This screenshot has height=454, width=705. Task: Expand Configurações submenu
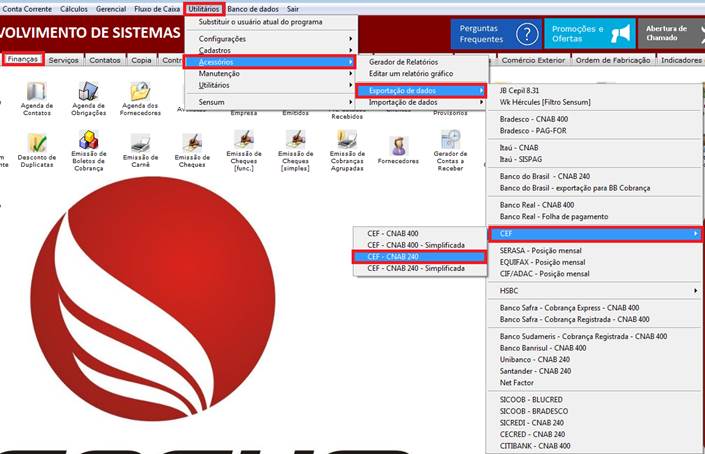click(271, 39)
